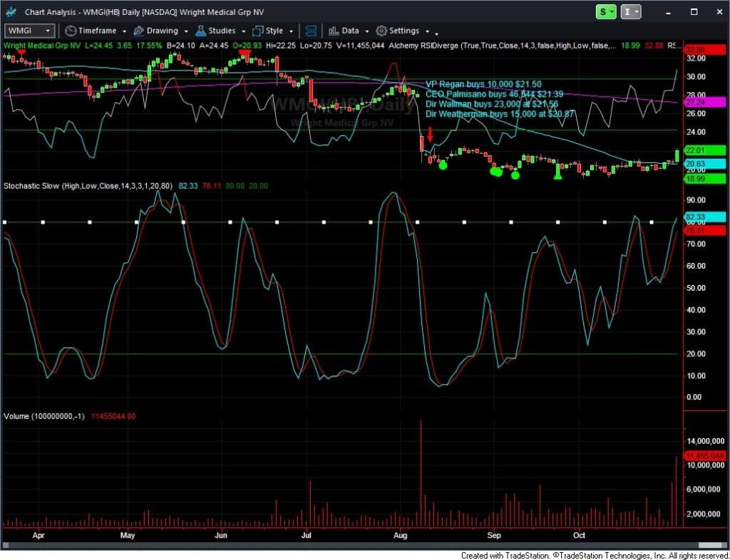
Task: Select the Volume study label
Action: click(44, 416)
